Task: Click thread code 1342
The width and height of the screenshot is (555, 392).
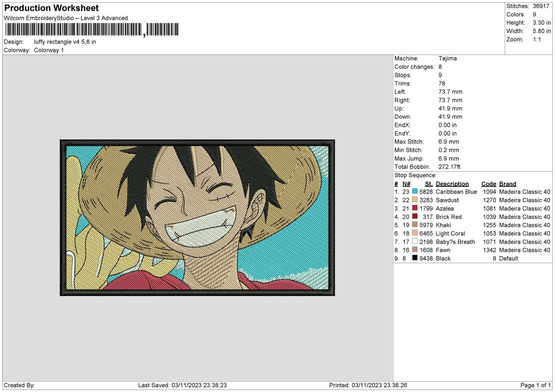Action: tap(489, 250)
